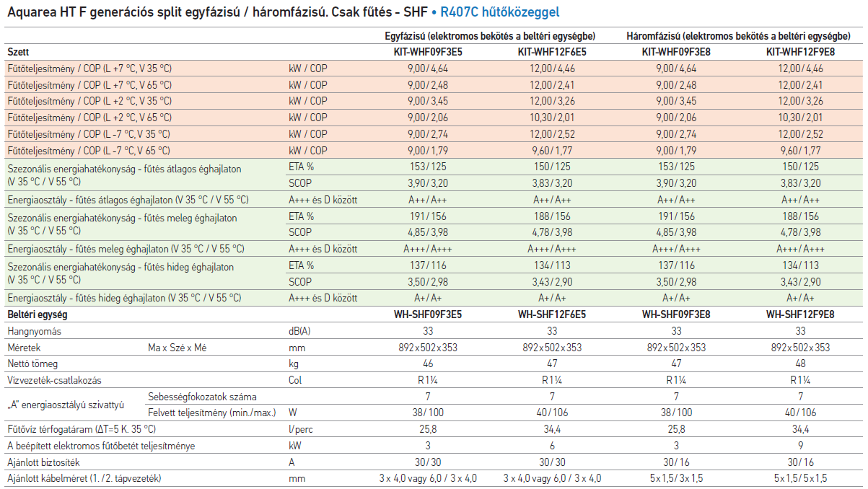Image resolution: width=868 pixels, height=489 pixels.
Task: Click heater power value 6 under WH-SHF12F6E5
Action: [552, 446]
